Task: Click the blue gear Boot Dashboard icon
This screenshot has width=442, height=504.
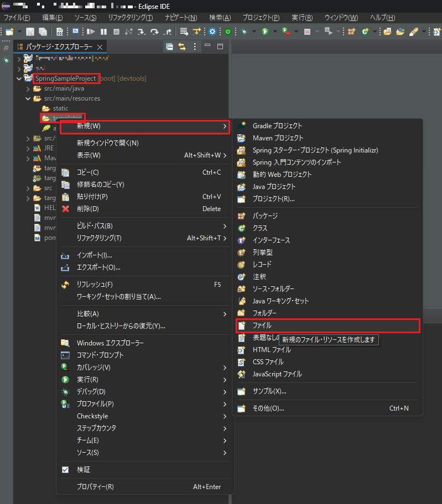Action: 212,32
